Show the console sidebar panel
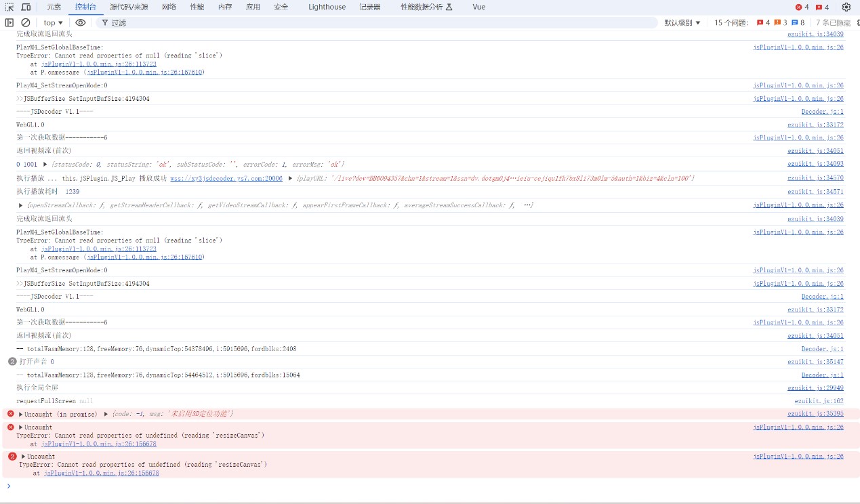860x504 pixels. click(9, 22)
